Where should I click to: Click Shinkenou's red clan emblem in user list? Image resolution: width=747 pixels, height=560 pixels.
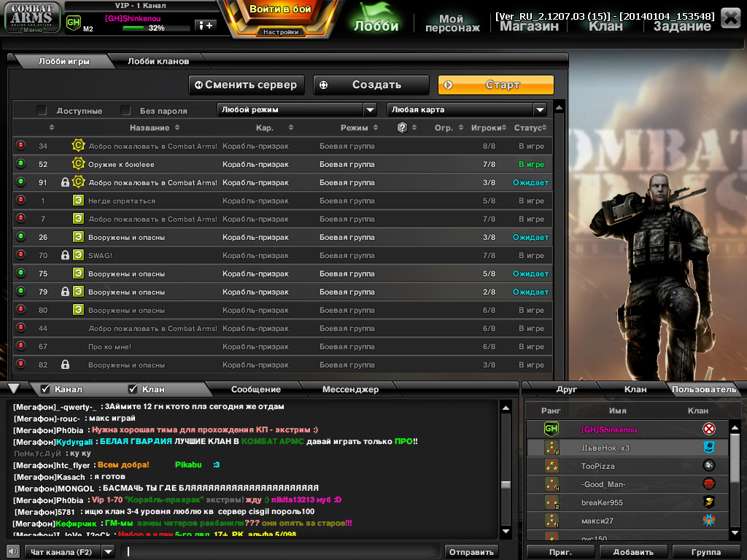pyautogui.click(x=709, y=429)
